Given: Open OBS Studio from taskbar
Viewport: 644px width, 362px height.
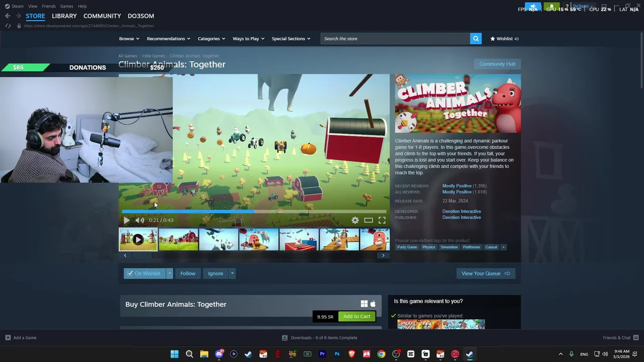Looking at the screenshot, I should coord(396,354).
